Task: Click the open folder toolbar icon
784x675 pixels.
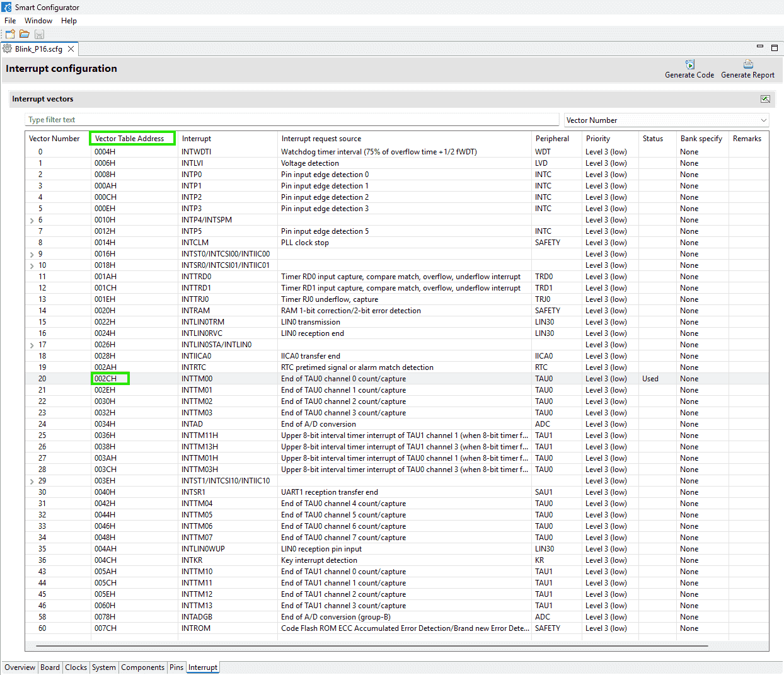Action: point(25,34)
